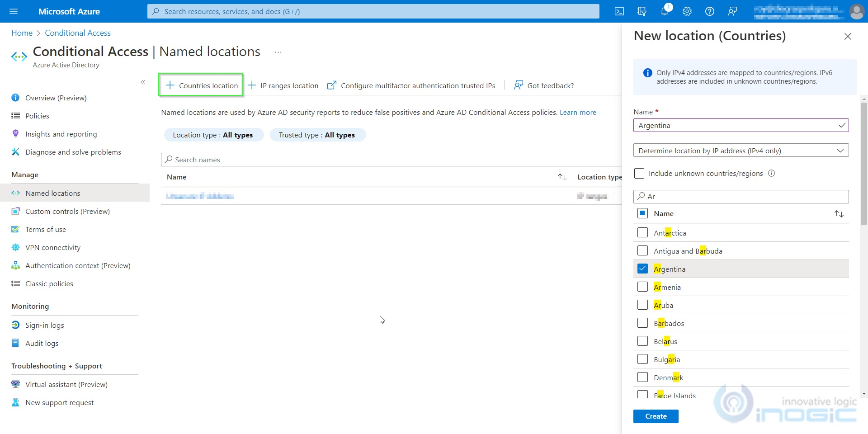Focus the Name field containing Argentina
This screenshot has height=434, width=868.
pyautogui.click(x=741, y=125)
